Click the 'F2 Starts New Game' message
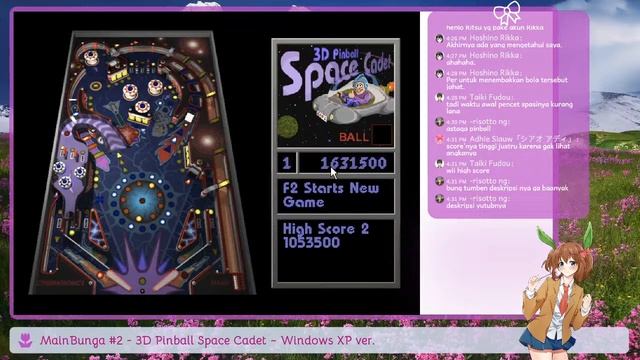 coord(331,195)
